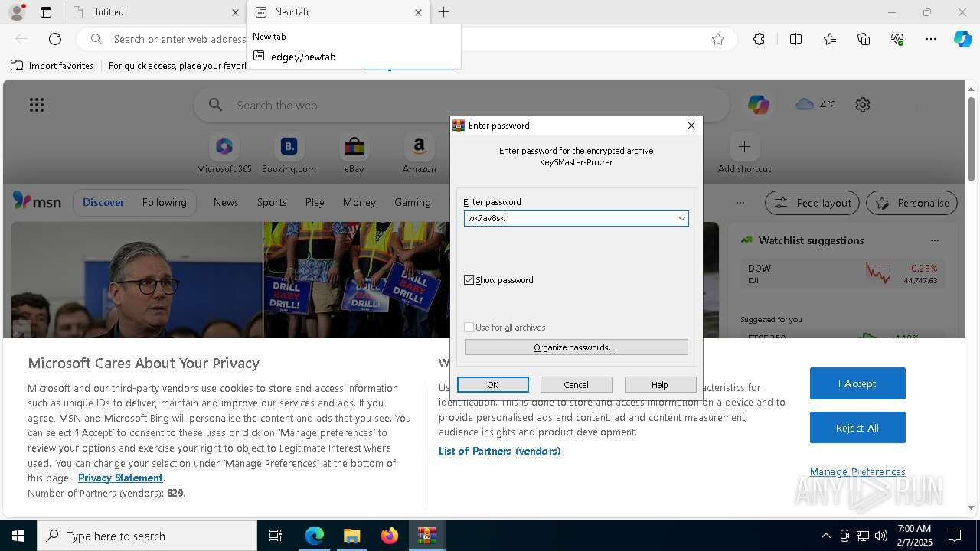980x551 pixels.
Task: Click Import favorites in favorites bar
Action: (52, 66)
